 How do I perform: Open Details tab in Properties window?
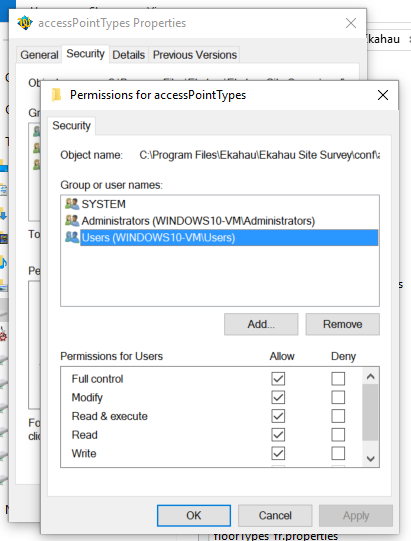(x=128, y=55)
